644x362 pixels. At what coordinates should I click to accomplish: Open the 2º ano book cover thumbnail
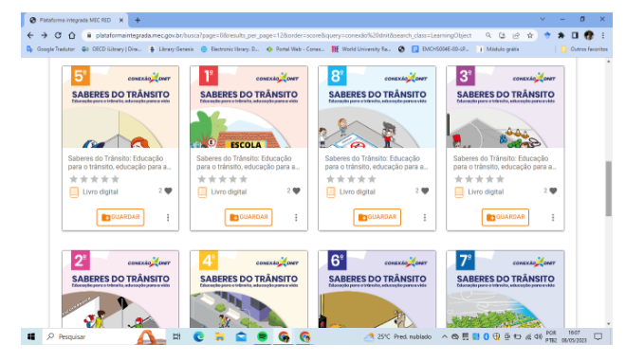click(x=120, y=289)
